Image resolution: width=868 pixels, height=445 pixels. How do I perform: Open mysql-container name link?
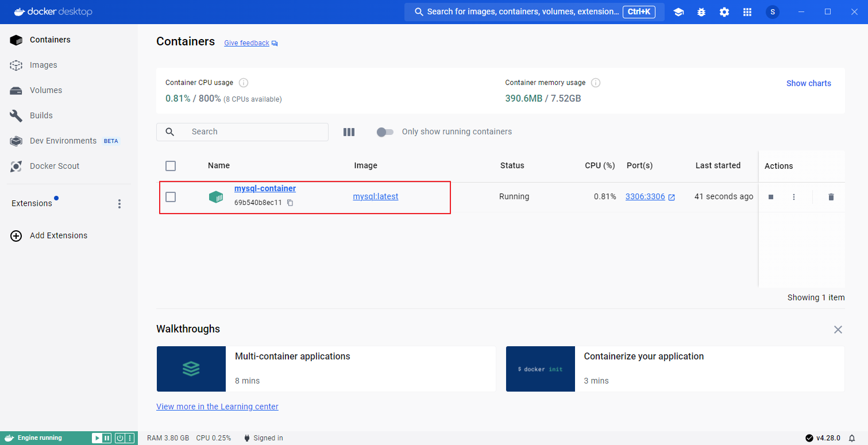click(x=265, y=188)
